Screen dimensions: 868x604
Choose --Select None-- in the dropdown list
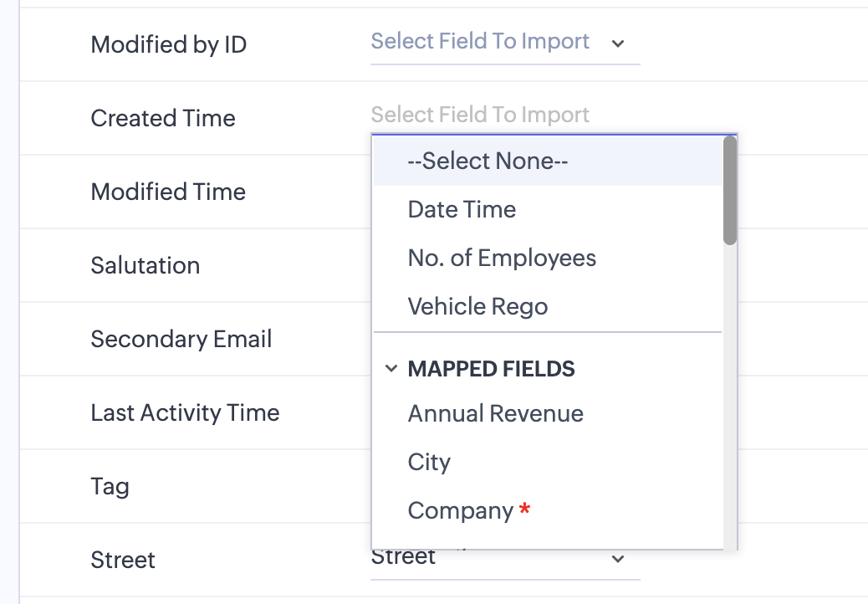(488, 161)
